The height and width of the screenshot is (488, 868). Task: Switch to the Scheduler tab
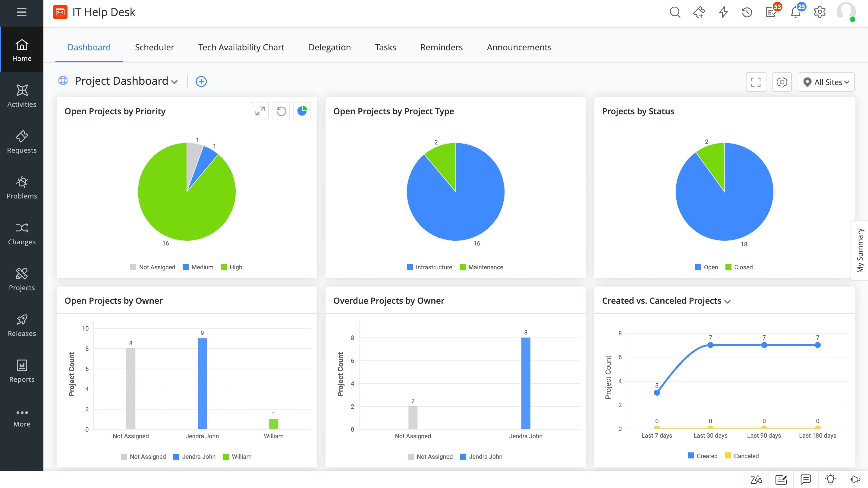(x=154, y=47)
